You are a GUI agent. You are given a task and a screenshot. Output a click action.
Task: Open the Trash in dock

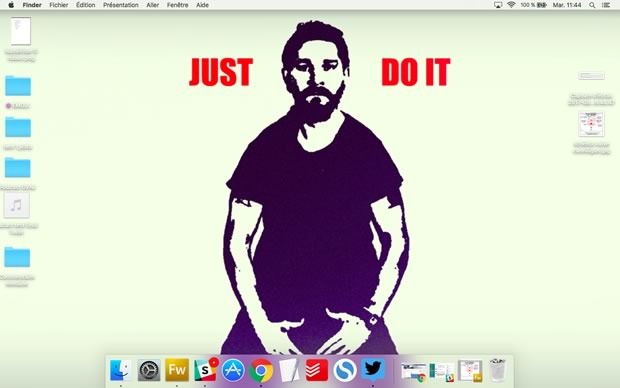pyautogui.click(x=497, y=370)
